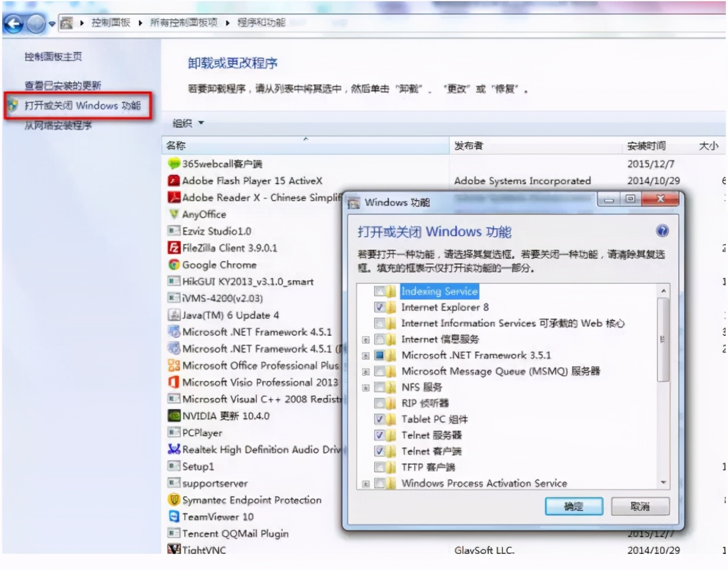The height and width of the screenshot is (570, 728).
Task: Open the recent pages dropdown arrow
Action: tap(52, 24)
